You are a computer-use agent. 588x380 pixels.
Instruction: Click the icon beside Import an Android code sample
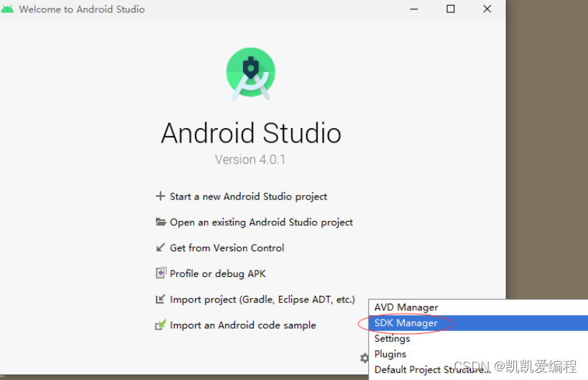pyautogui.click(x=160, y=325)
